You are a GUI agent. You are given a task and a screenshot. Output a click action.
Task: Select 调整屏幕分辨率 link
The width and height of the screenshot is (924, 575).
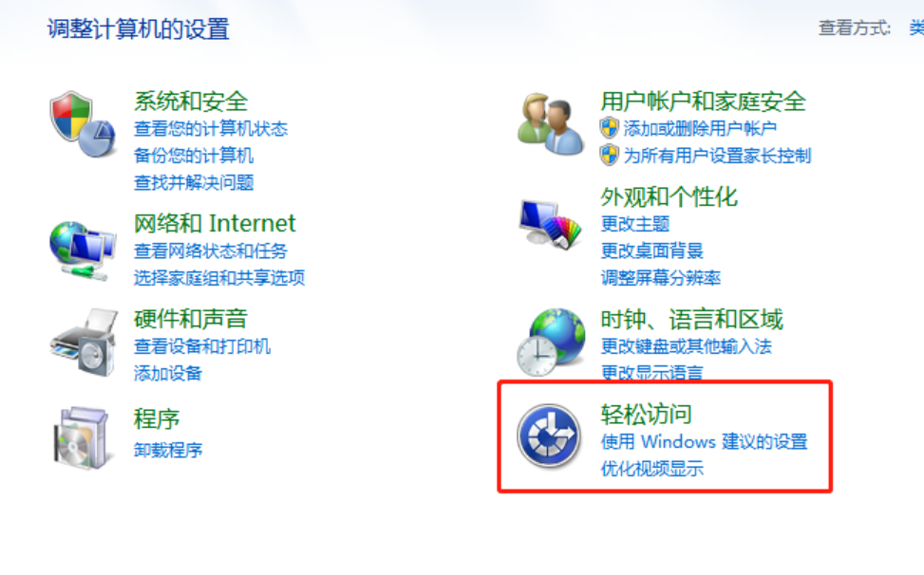click(x=661, y=278)
